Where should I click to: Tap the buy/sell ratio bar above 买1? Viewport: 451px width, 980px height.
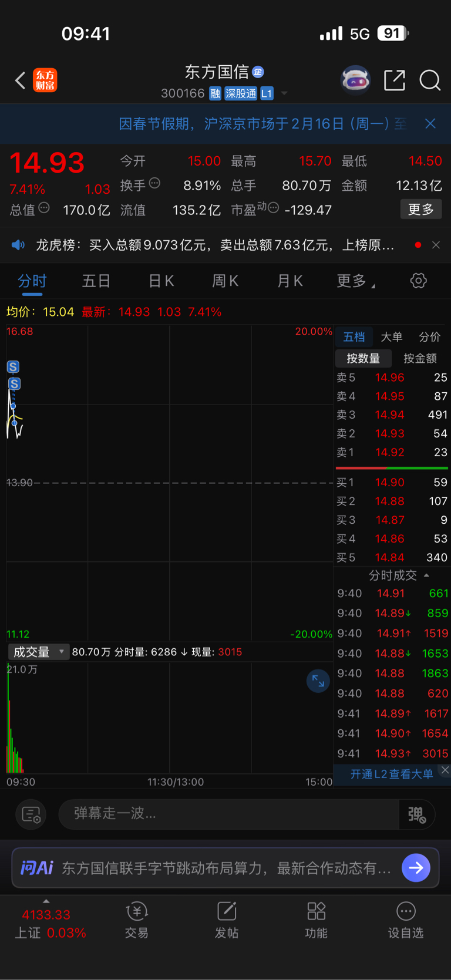tap(392, 468)
